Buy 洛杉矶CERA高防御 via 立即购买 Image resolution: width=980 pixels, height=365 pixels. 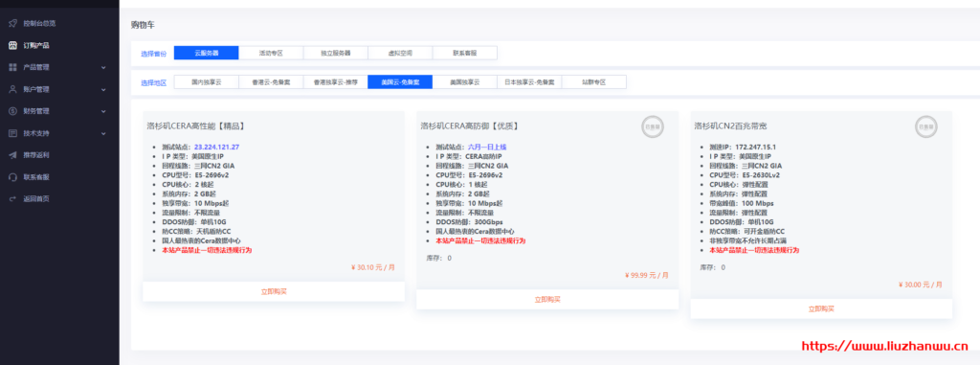(x=547, y=299)
